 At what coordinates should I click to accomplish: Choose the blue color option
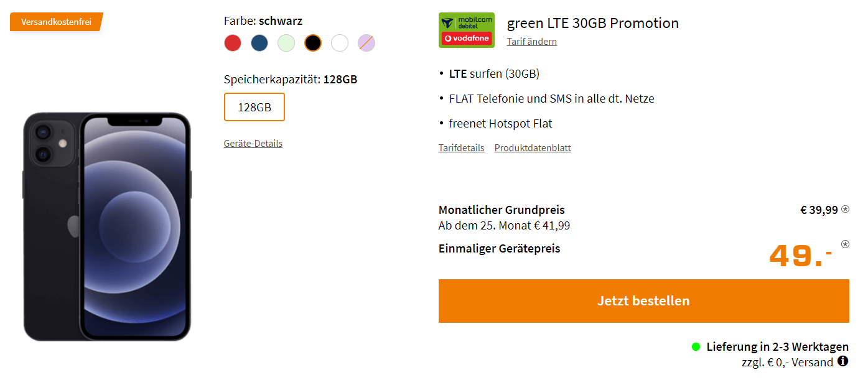tap(259, 43)
